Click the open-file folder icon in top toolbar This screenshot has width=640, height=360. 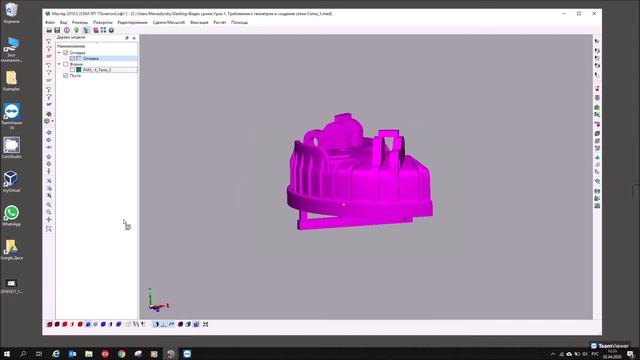49,31
